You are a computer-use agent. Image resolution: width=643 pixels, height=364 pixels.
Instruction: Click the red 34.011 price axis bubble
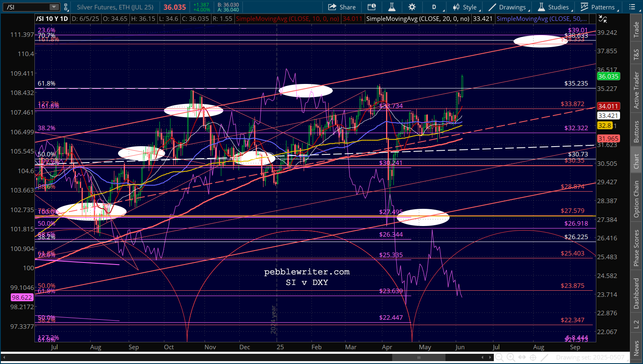tap(608, 106)
